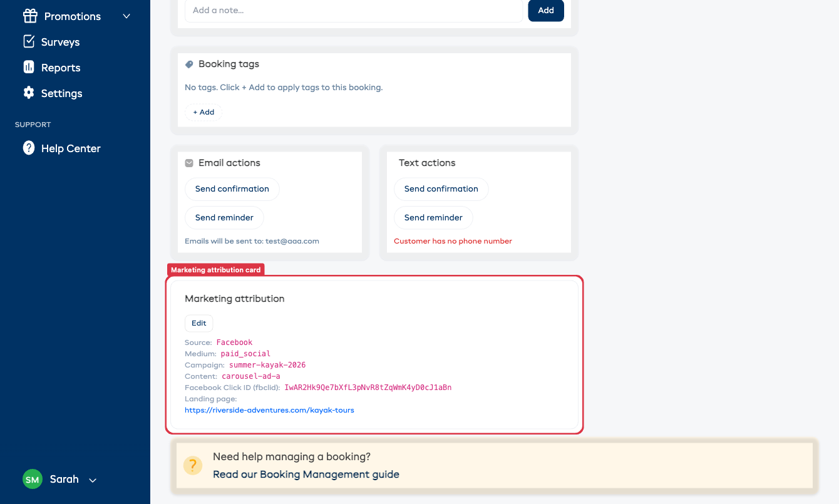Screen dimensions: 839x504
Task: Send reminder under Email actions
Action: click(x=224, y=217)
